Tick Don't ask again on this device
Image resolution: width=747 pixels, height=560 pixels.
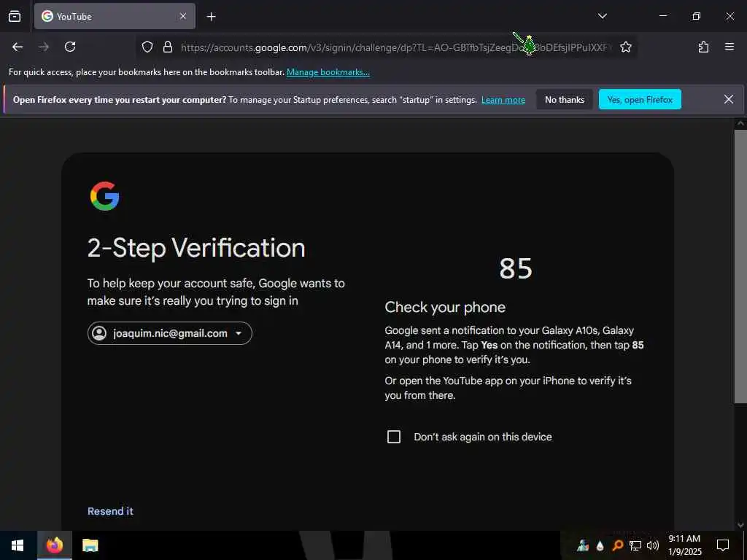tap(394, 437)
